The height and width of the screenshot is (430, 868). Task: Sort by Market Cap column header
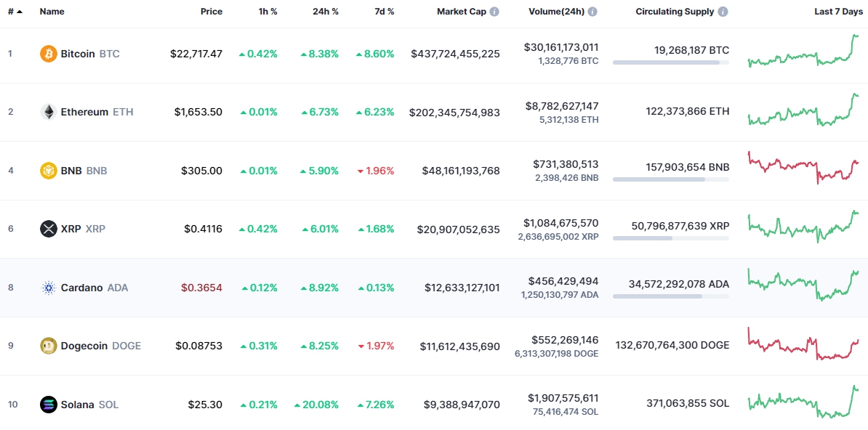(x=462, y=12)
